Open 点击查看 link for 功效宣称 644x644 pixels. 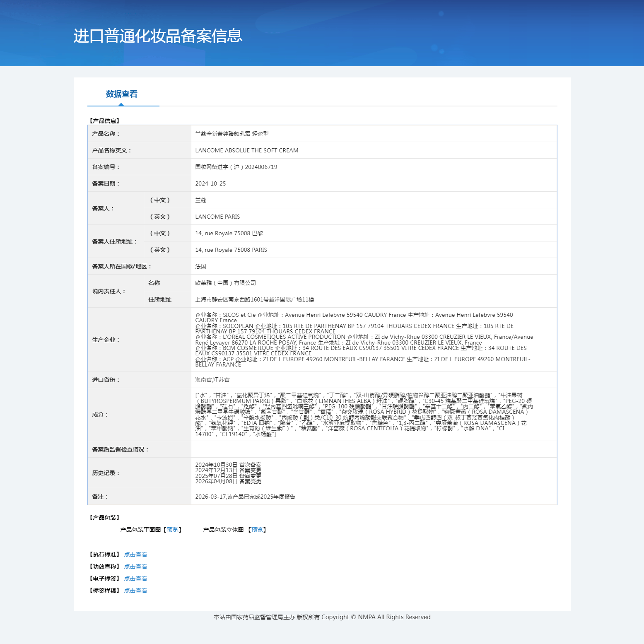pyautogui.click(x=135, y=567)
